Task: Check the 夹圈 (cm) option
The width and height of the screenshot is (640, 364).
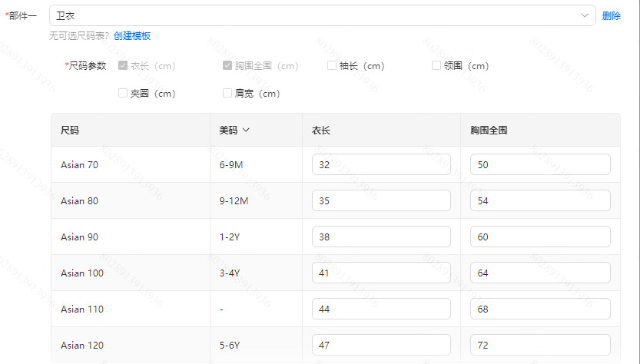Action: (x=123, y=93)
